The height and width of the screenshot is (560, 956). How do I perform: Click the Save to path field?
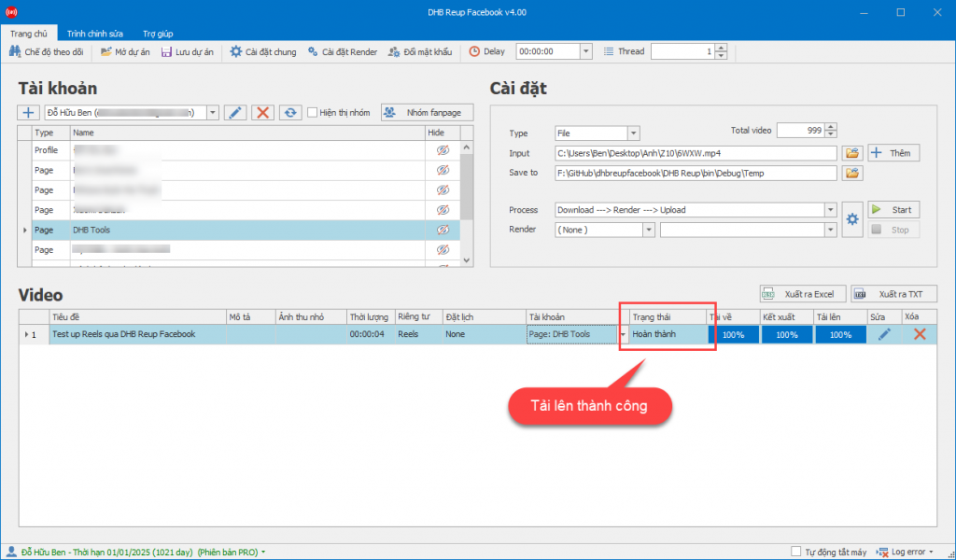point(696,173)
